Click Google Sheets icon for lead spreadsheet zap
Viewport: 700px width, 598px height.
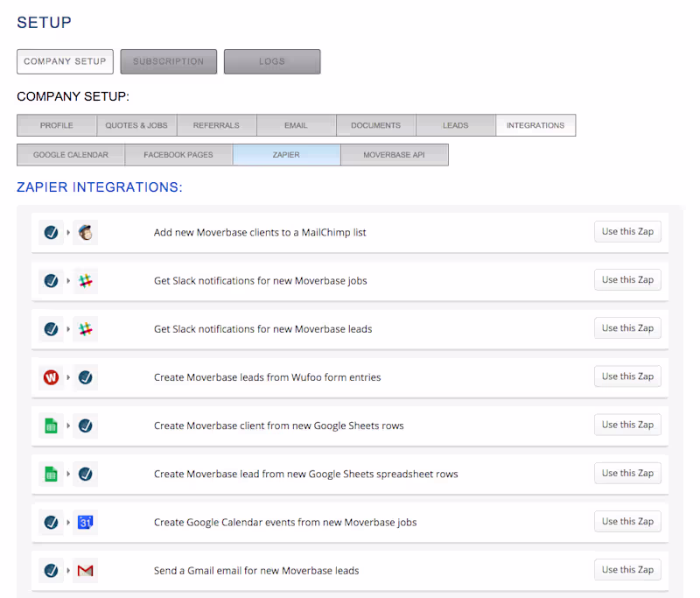tap(51, 474)
